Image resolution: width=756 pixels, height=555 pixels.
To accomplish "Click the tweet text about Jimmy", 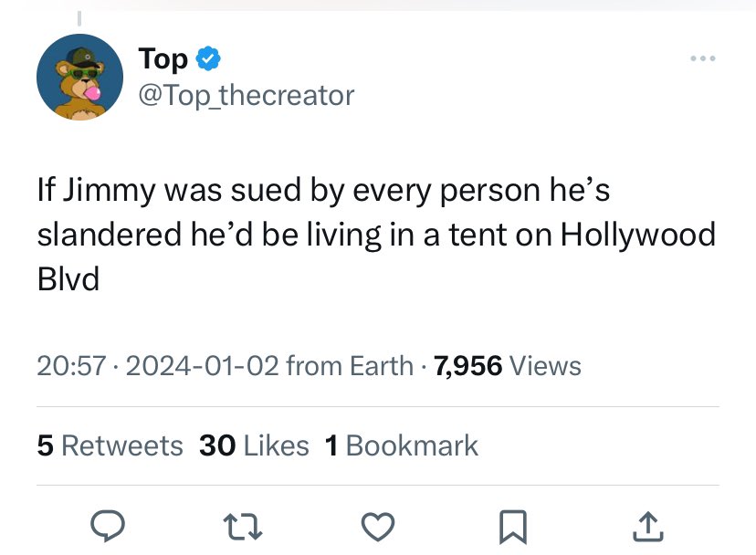I will 376,235.
